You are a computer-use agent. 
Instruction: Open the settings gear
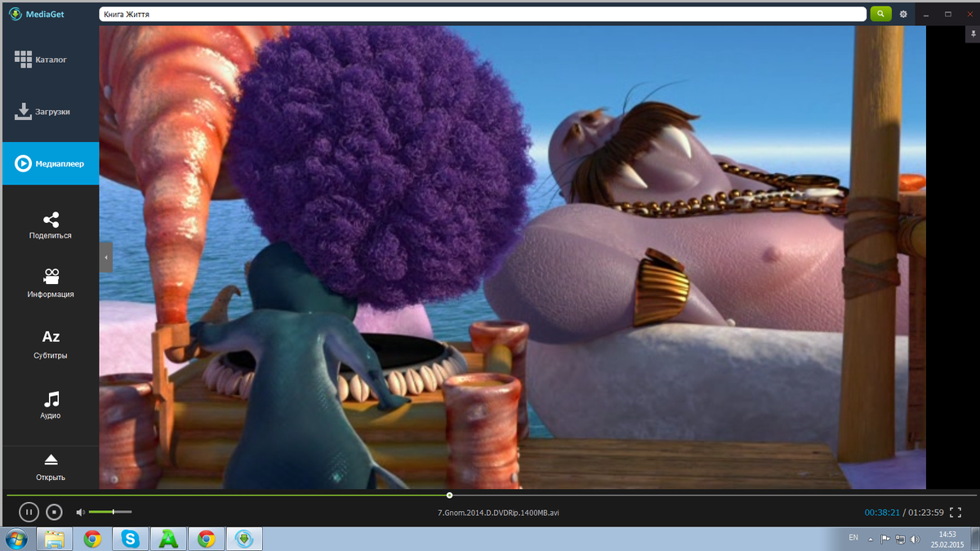[903, 14]
